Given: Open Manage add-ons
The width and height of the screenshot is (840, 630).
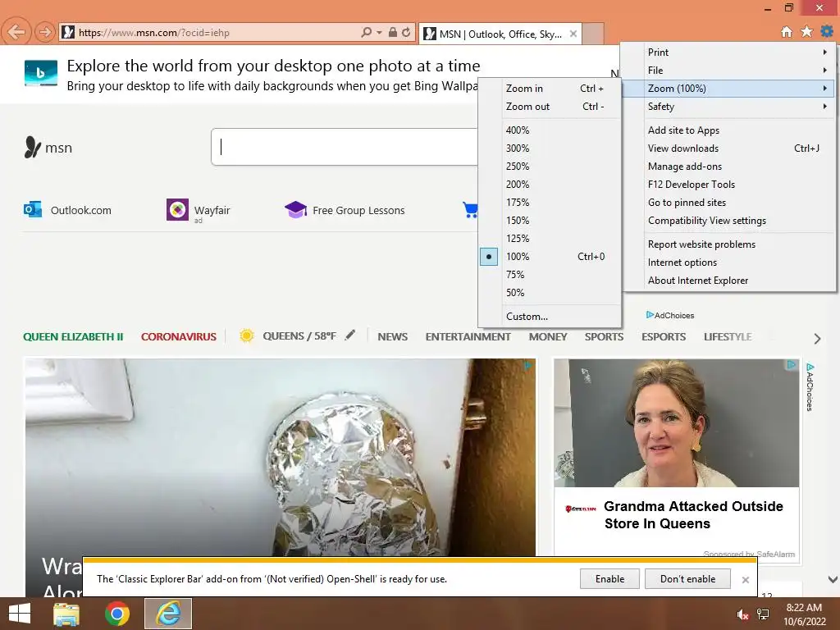Looking at the screenshot, I should (x=728, y=167).
